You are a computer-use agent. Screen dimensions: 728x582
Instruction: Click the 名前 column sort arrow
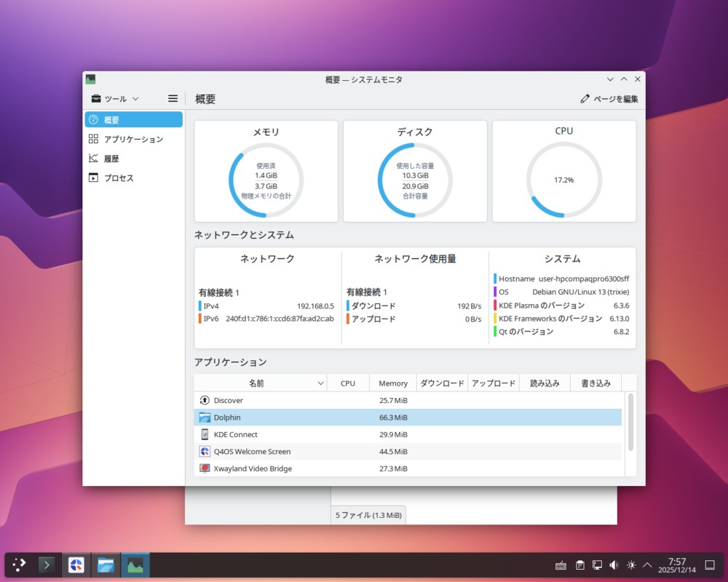coord(320,383)
